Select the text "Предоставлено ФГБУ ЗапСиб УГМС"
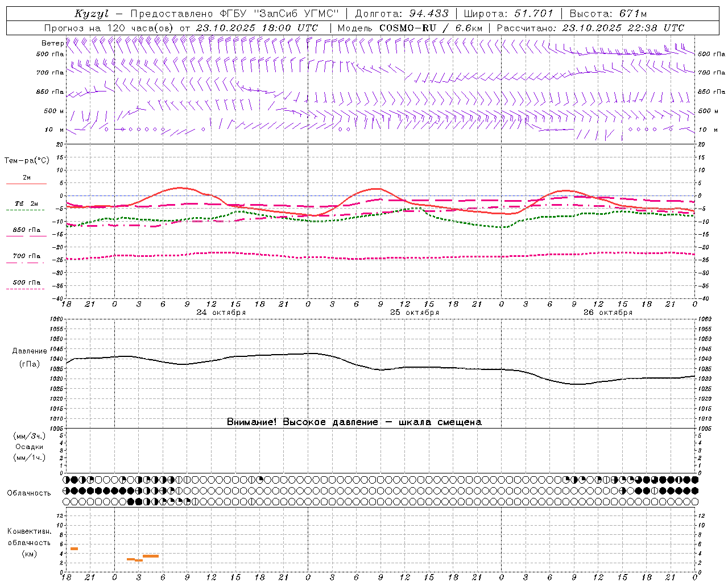Image resolution: width=728 pixels, height=582 pixels. pos(235,14)
